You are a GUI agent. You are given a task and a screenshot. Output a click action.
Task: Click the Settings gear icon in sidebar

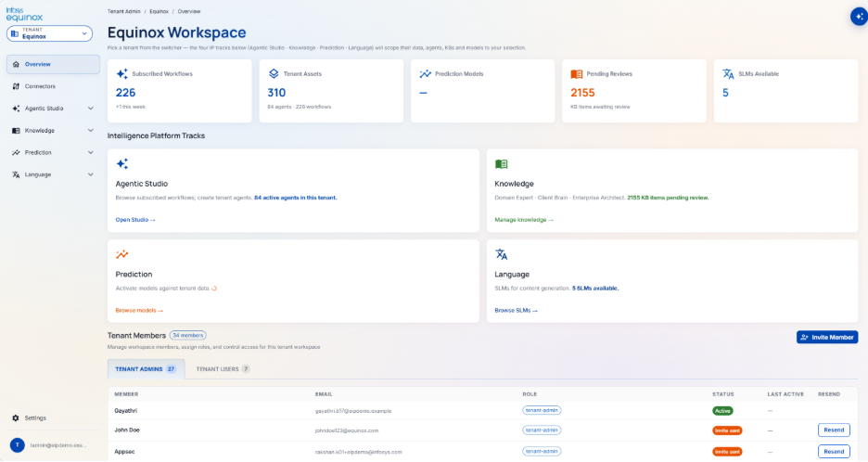[16, 418]
